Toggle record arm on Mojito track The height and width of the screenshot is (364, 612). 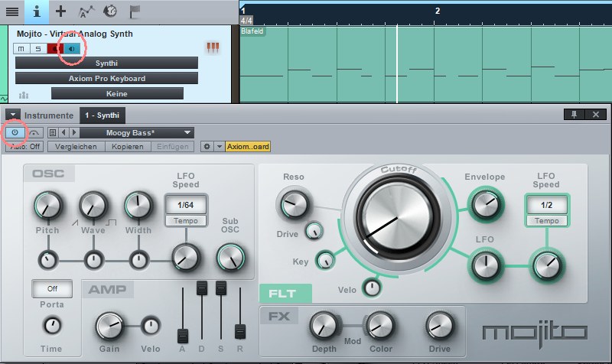[54, 49]
